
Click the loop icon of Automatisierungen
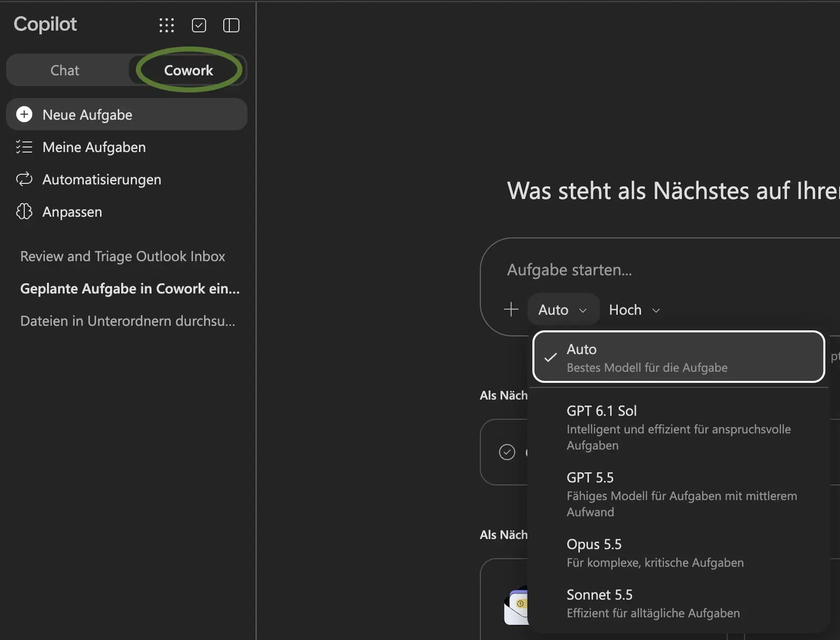24,180
